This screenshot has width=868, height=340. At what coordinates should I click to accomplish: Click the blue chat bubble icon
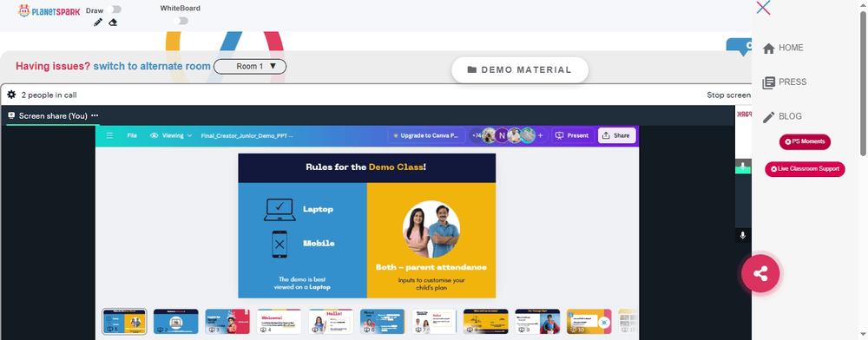click(x=740, y=47)
